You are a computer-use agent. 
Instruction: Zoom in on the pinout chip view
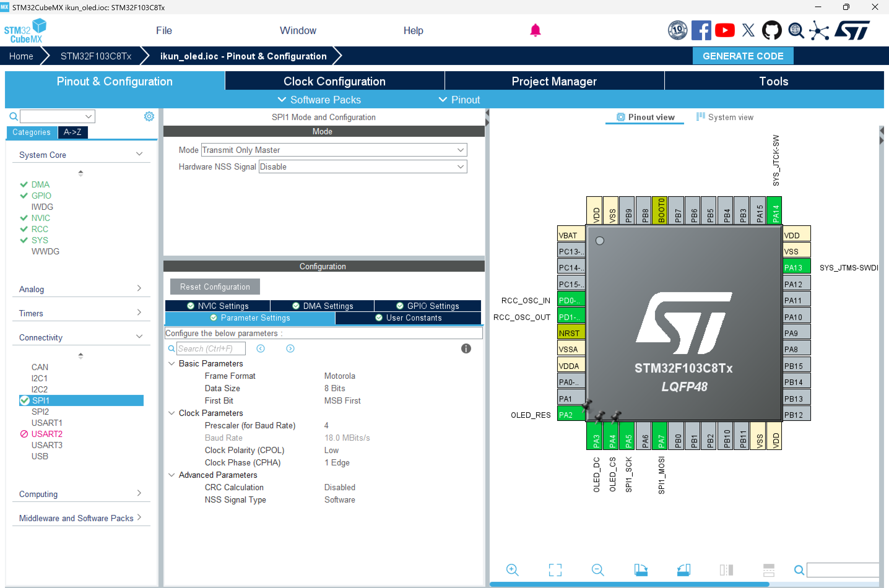512,570
